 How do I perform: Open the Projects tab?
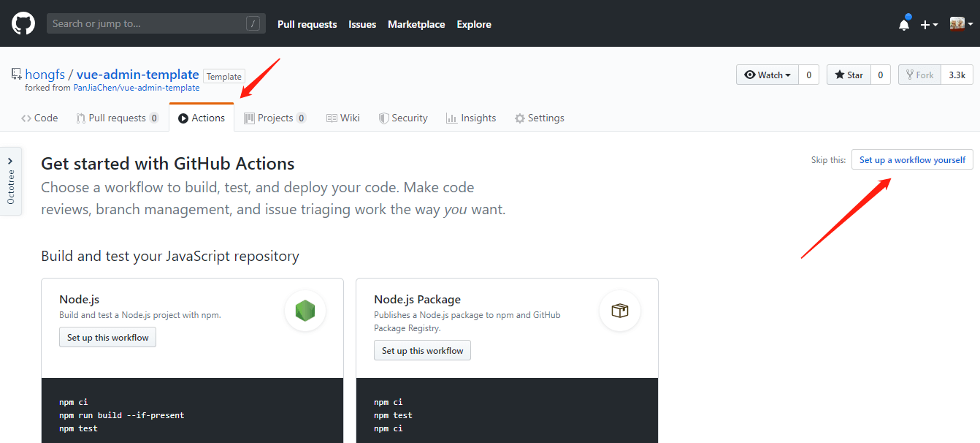coord(275,118)
